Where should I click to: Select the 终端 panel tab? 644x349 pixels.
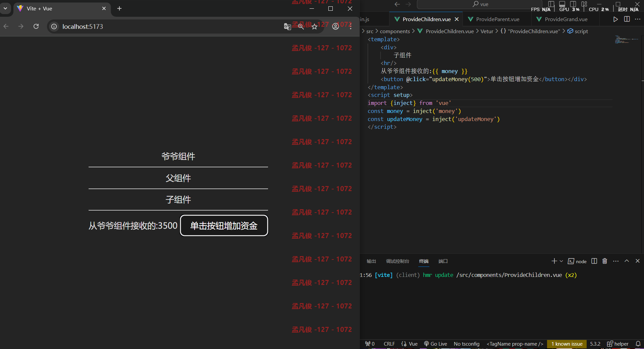pyautogui.click(x=424, y=261)
